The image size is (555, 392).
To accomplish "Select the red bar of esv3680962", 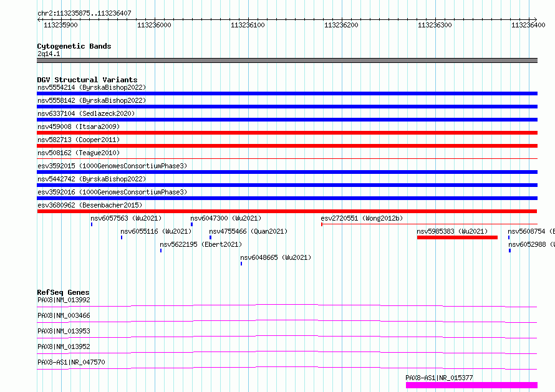I will tap(287, 211).
